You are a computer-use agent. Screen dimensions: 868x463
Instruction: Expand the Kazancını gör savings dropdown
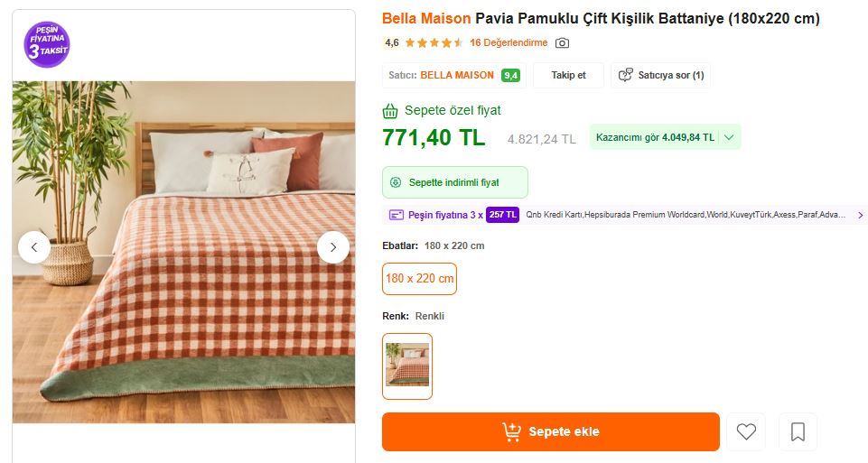point(730,138)
